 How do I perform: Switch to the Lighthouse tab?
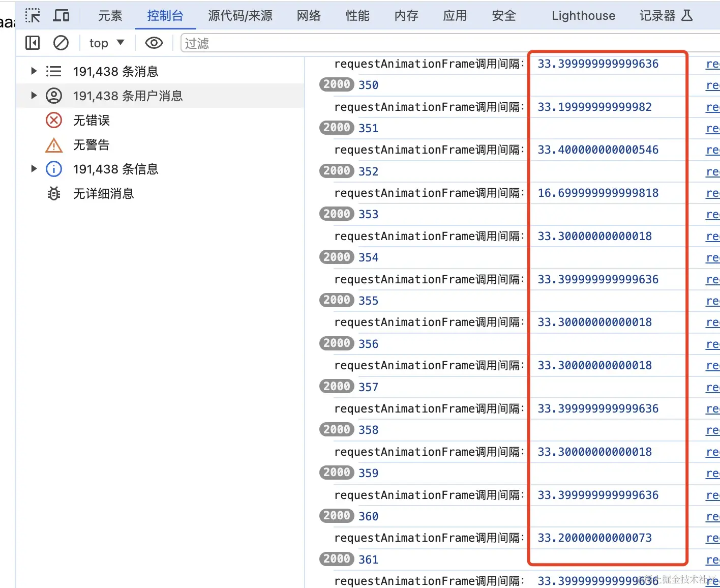583,16
